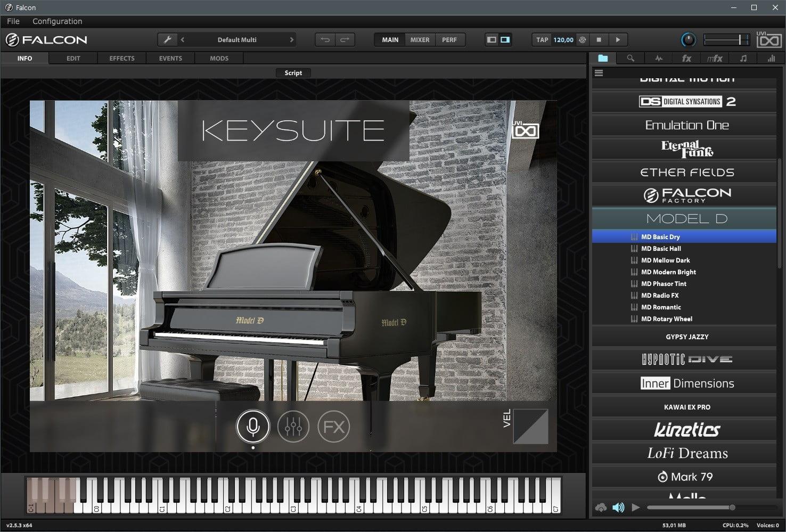Click the TAP tempo button
Screen dimensions: 786x532
coord(542,40)
